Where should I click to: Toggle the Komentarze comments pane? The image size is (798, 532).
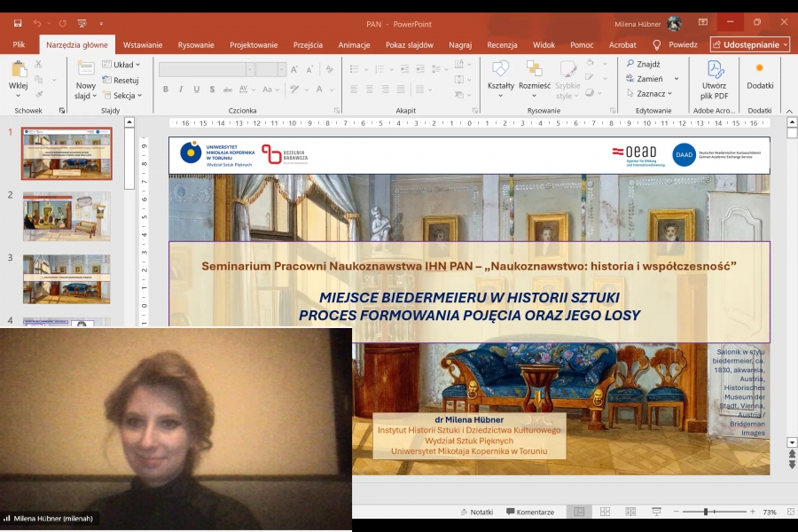click(x=529, y=512)
